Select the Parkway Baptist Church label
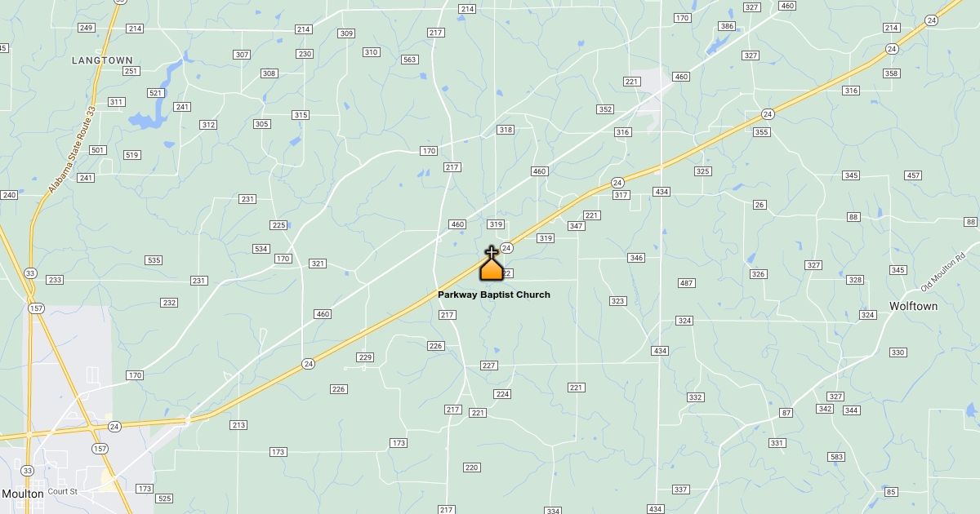Screen dimensions: 980x514 pos(494,295)
